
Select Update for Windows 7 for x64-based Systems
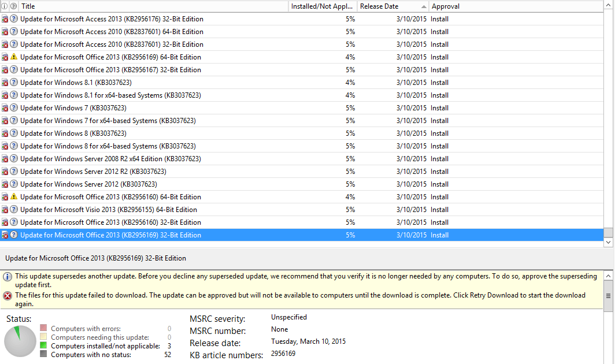tap(108, 120)
